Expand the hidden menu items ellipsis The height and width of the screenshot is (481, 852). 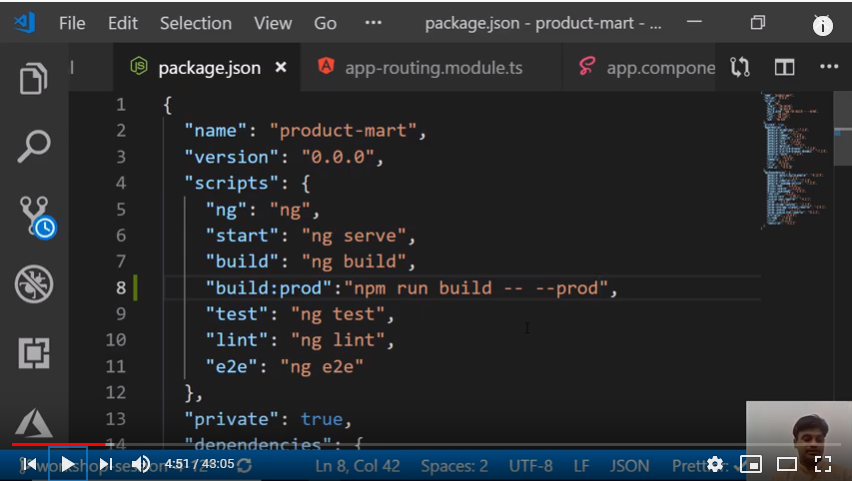[373, 23]
